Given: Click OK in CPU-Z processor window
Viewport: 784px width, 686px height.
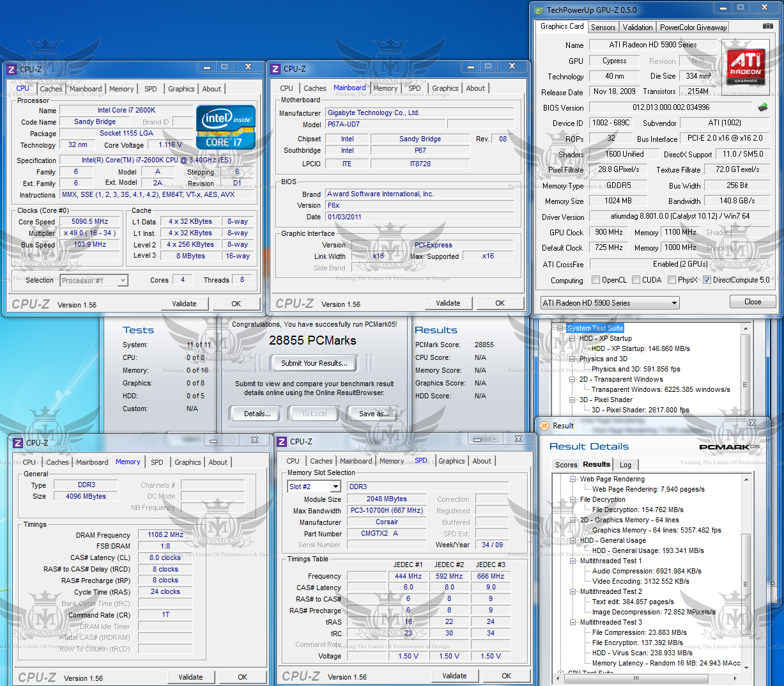Looking at the screenshot, I should point(236,304).
